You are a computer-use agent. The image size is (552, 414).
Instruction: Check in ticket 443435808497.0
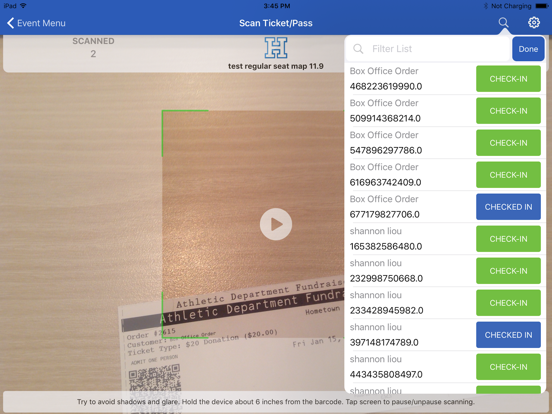pyautogui.click(x=508, y=367)
